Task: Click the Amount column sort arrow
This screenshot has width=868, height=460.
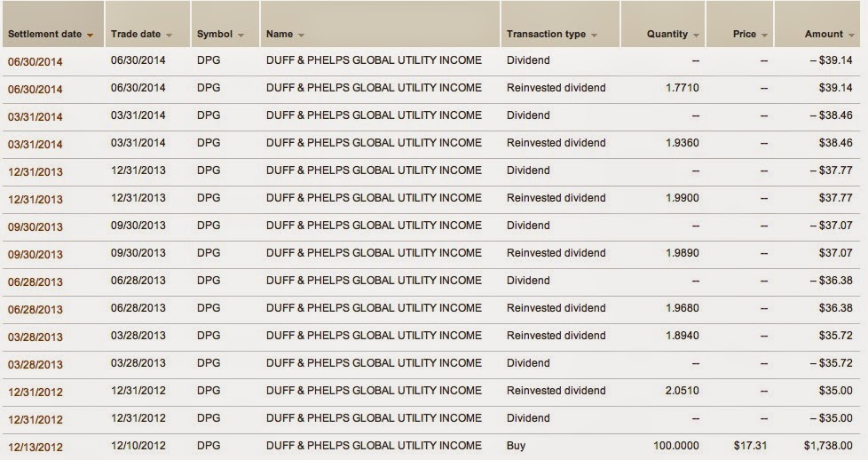Action: pyautogui.click(x=851, y=36)
